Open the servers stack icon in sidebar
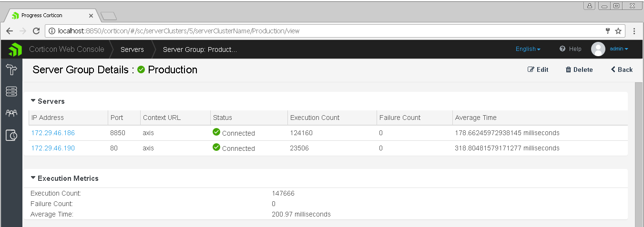Screen dimensions: 644x227 11,91
